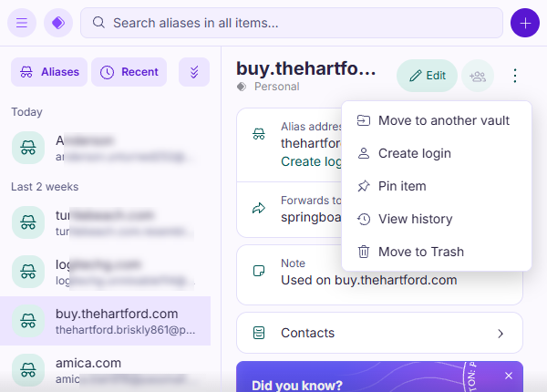Click the share item people icon

[x=477, y=76]
